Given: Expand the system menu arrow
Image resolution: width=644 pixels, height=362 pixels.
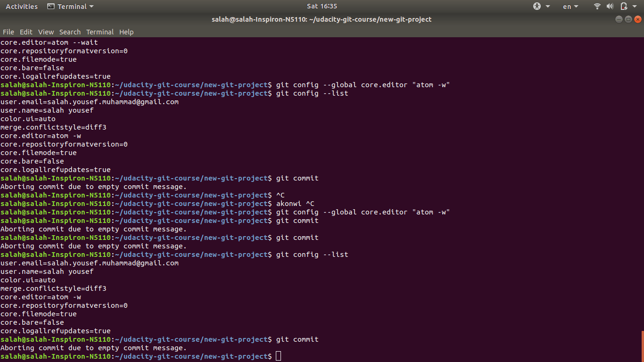Looking at the screenshot, I should pyautogui.click(x=635, y=7).
